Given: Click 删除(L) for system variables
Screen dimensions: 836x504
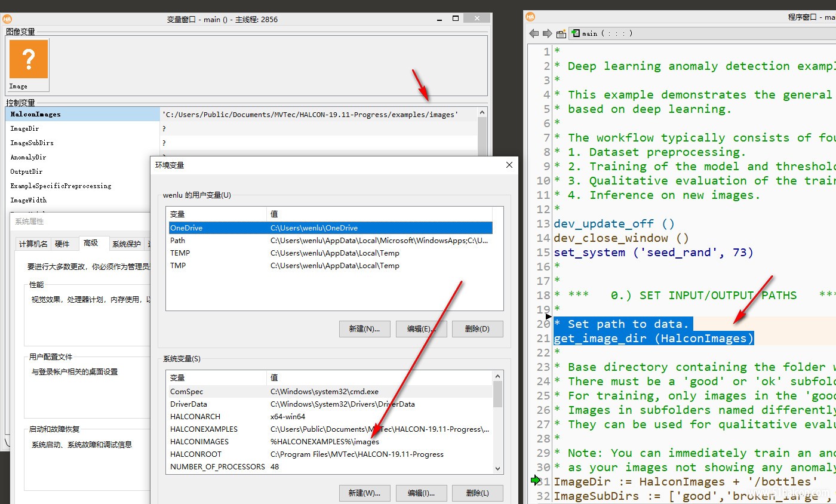Looking at the screenshot, I should [x=477, y=493].
